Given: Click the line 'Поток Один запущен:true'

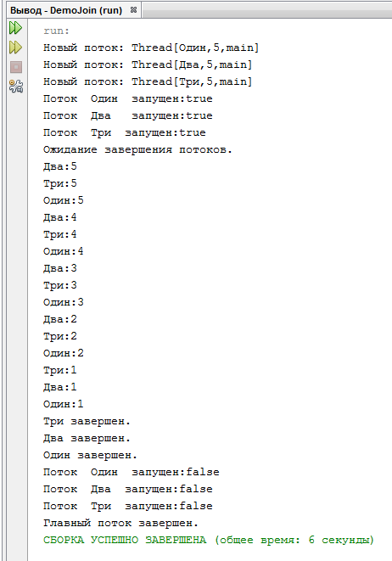Looking at the screenshot, I should click(128, 98).
